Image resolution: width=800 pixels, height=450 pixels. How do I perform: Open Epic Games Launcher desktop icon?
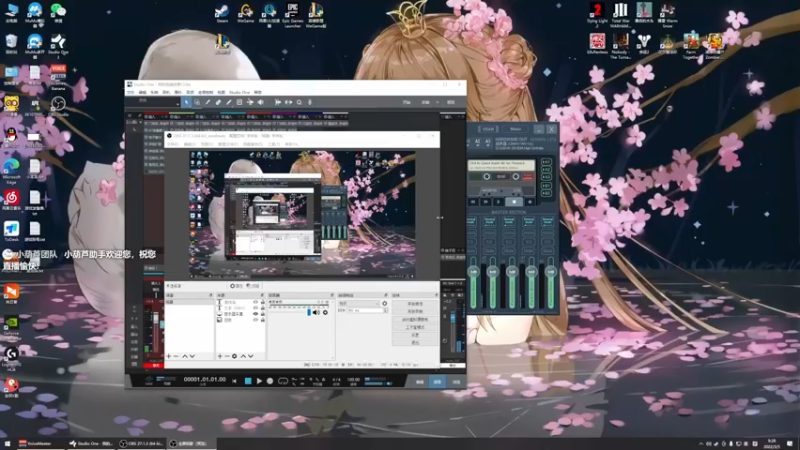[x=292, y=15]
